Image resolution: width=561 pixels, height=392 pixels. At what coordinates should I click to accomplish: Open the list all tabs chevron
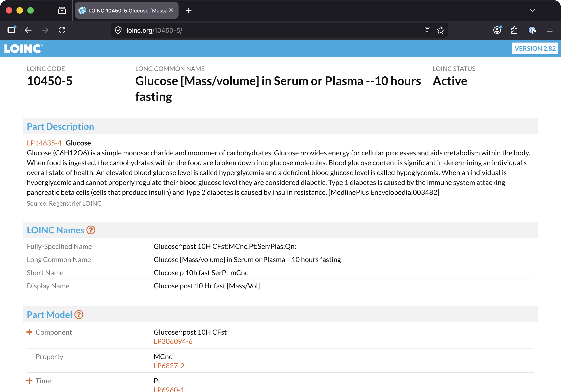[x=533, y=10]
